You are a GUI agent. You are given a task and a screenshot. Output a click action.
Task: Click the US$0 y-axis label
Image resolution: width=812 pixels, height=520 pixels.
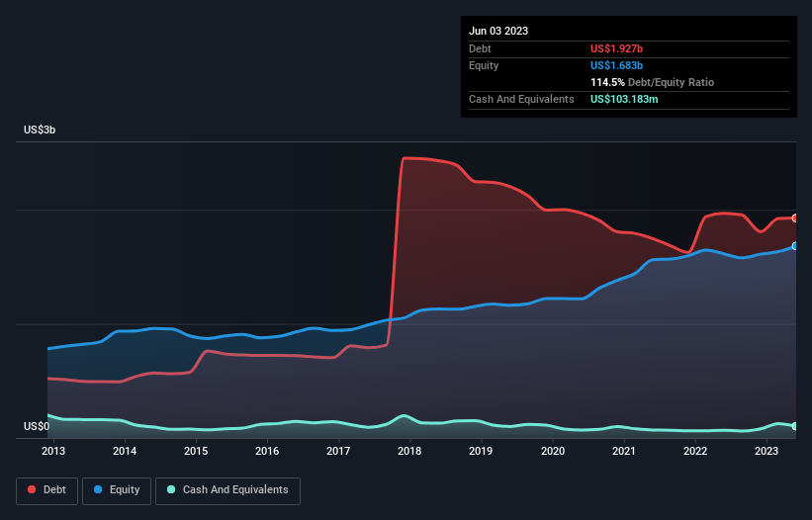tap(37, 426)
